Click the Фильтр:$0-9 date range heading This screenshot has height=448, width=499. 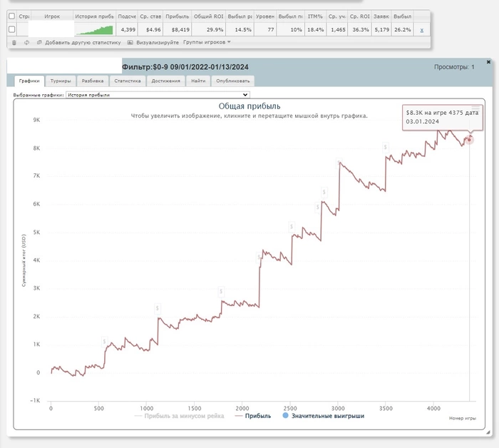click(185, 67)
